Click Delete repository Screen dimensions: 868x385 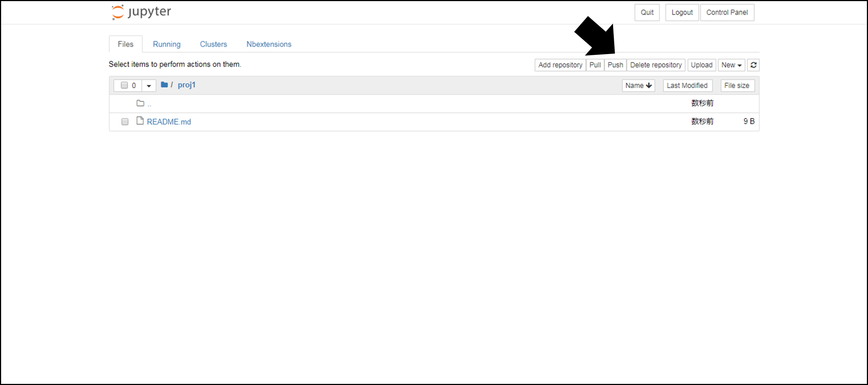point(656,65)
